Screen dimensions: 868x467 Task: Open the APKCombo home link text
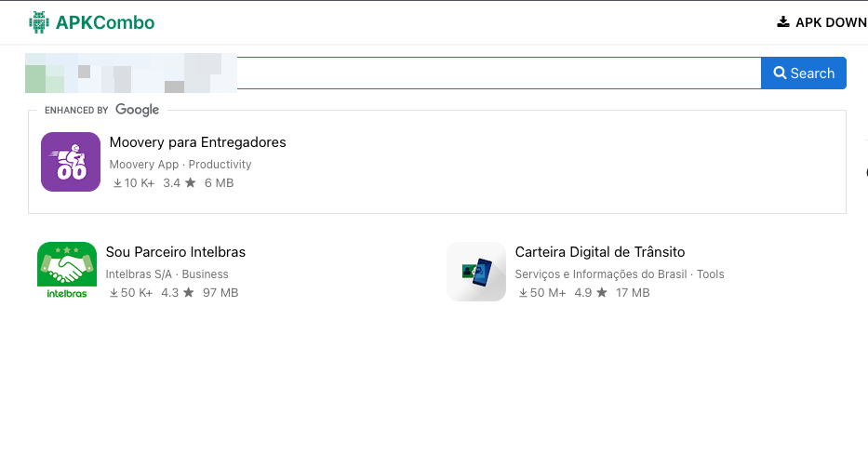point(105,22)
